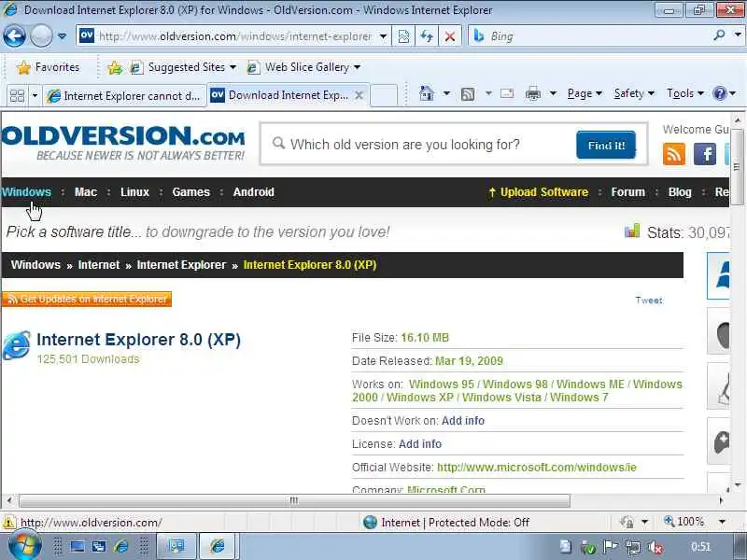This screenshot has width=747, height=560.
Task: Open the zoom level dropdown arrow
Action: (722, 522)
